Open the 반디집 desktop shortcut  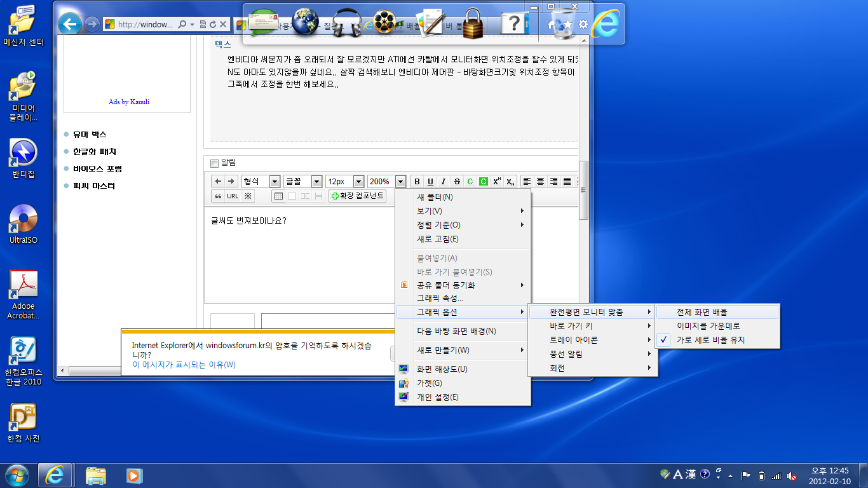[x=24, y=159]
